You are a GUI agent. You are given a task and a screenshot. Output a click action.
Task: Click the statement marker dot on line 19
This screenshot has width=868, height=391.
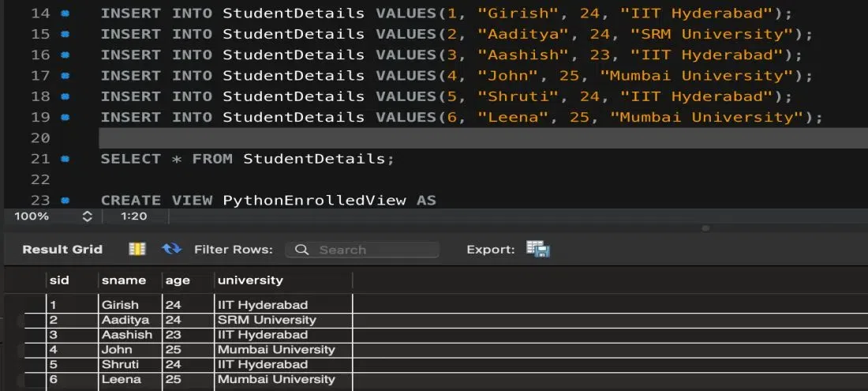[x=65, y=117]
